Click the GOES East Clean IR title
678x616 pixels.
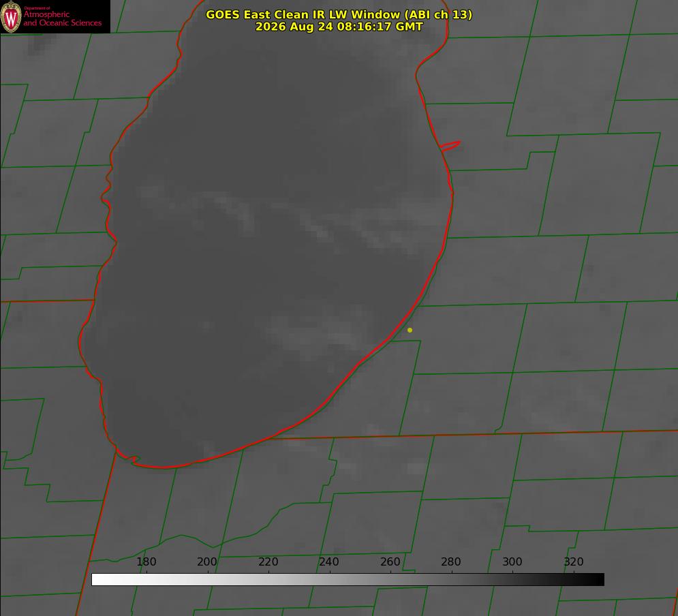coord(339,14)
